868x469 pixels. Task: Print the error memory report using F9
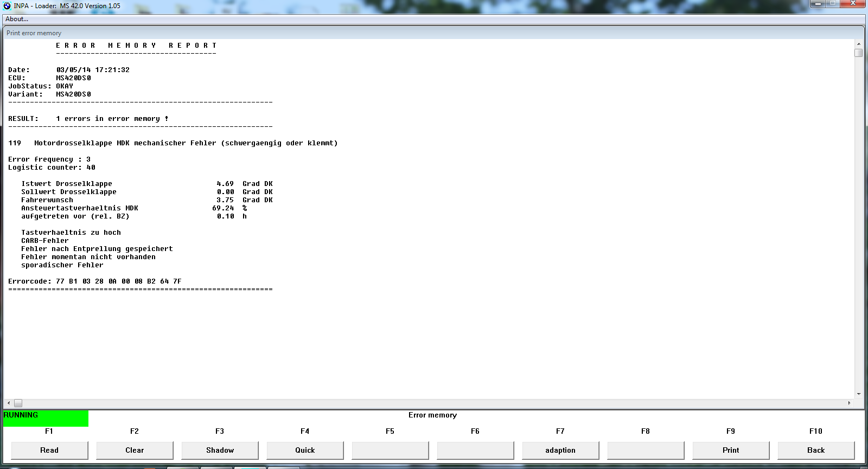(x=731, y=450)
